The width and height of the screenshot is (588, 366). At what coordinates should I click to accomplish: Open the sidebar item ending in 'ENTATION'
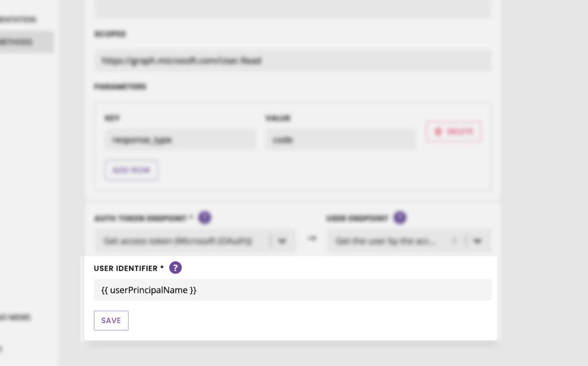tap(18, 19)
